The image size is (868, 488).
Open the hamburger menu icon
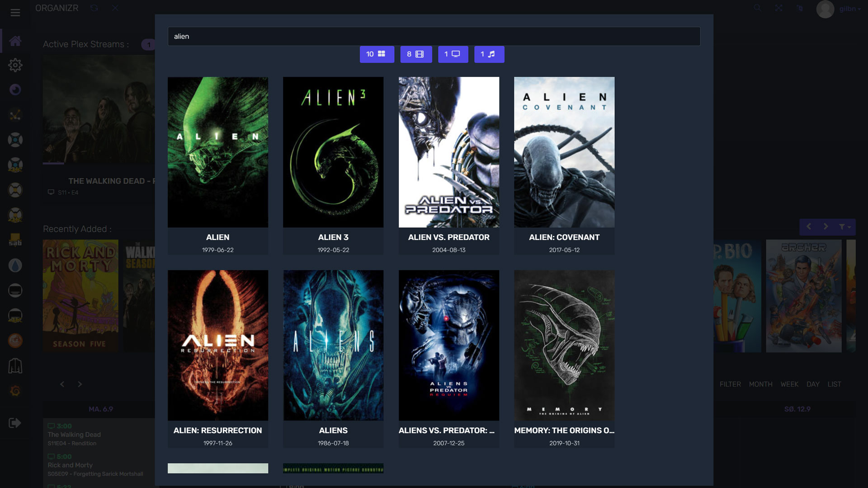(x=15, y=13)
